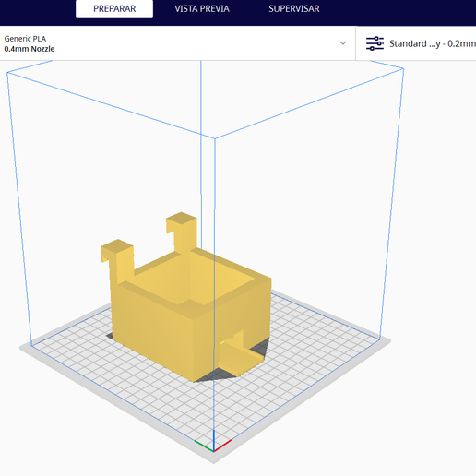Go to the SUPERVISAR tab
476x476 pixels.
click(x=294, y=8)
